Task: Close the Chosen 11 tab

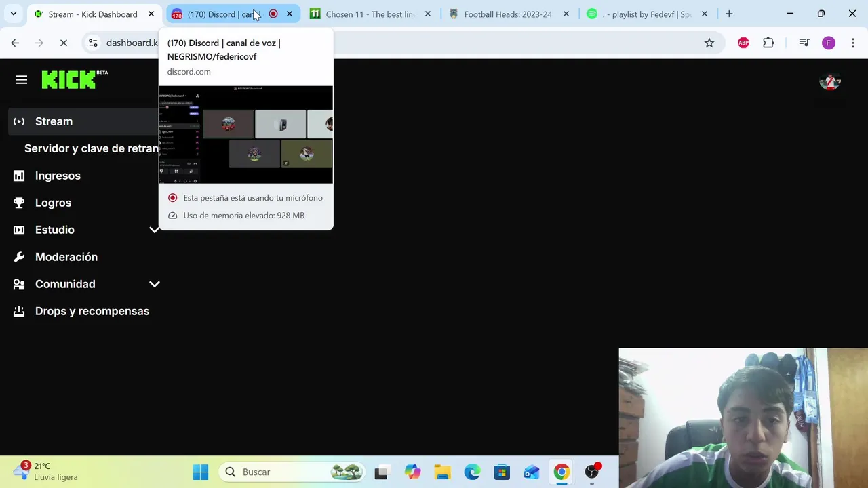Action: [428, 14]
